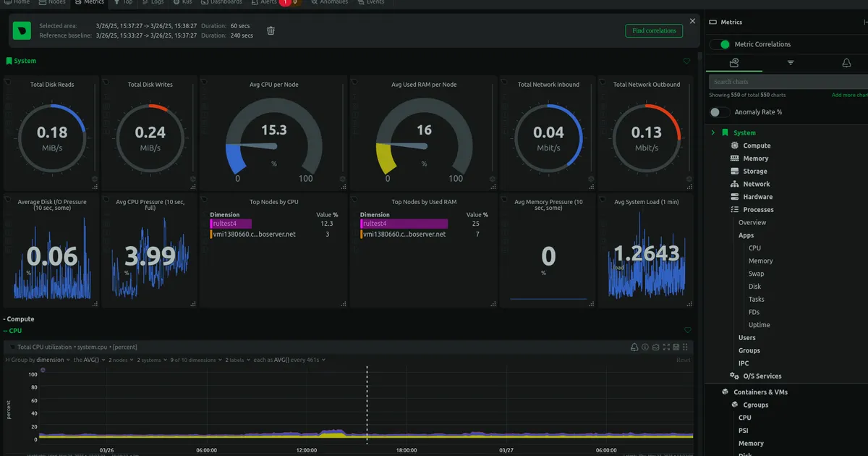Select Storage in the sidebar tree
This screenshot has width=868, height=456.
pyautogui.click(x=755, y=172)
